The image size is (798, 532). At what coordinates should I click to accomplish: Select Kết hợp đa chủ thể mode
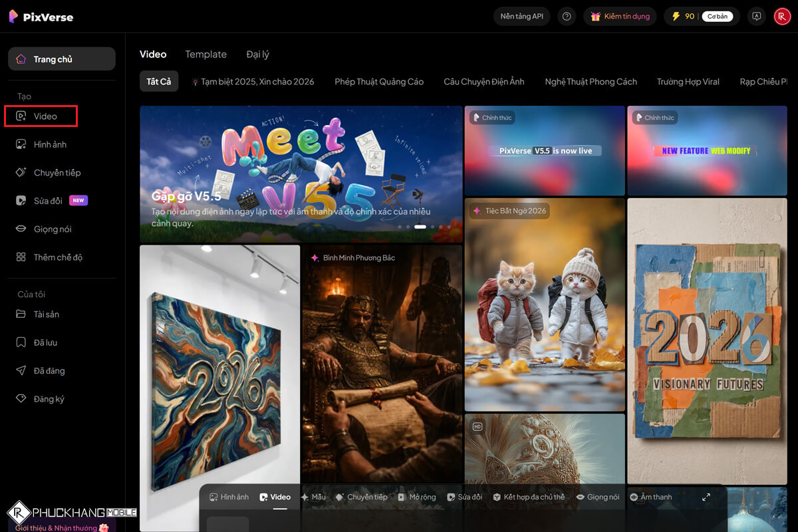(x=529, y=497)
